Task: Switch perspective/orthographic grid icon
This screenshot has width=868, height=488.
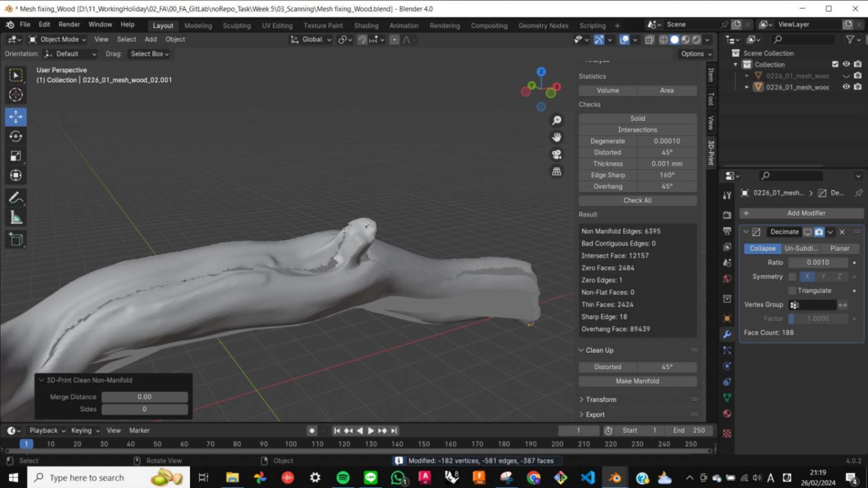Action: click(x=556, y=172)
